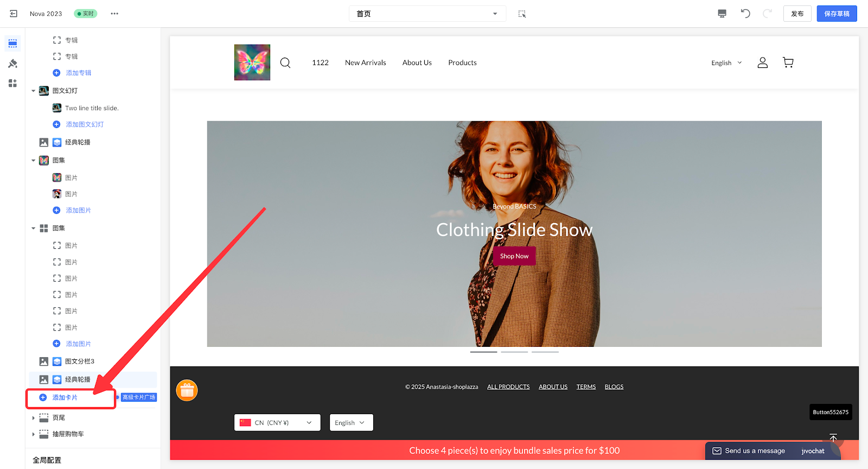Screen dimensions: 868x469
Task: Click the 添加卡片 button
Action: coord(65,398)
